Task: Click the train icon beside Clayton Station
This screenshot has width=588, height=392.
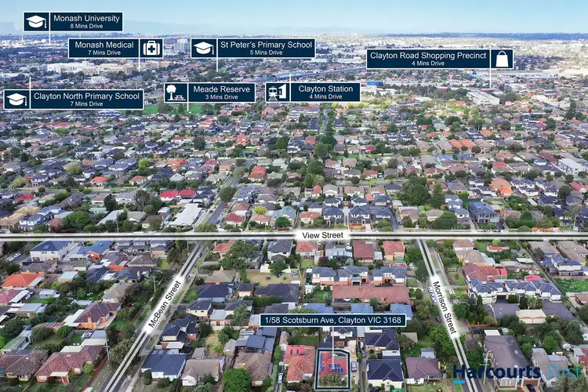Action: [278, 93]
